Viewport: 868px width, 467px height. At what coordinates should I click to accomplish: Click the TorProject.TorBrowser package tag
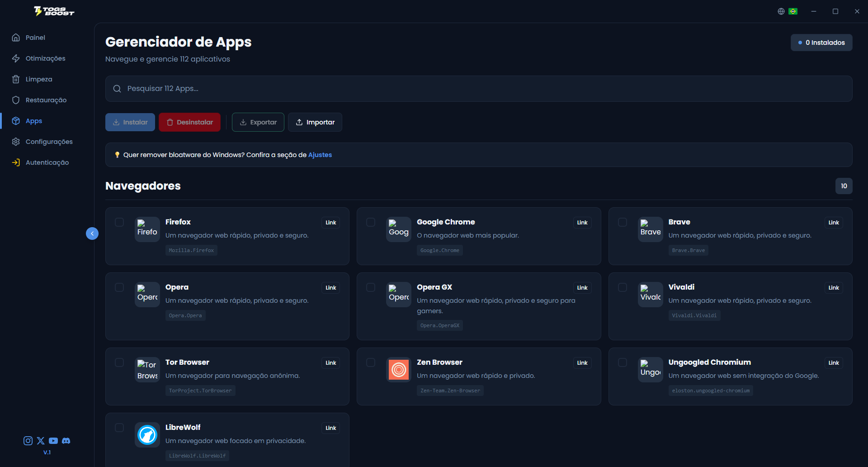click(200, 391)
